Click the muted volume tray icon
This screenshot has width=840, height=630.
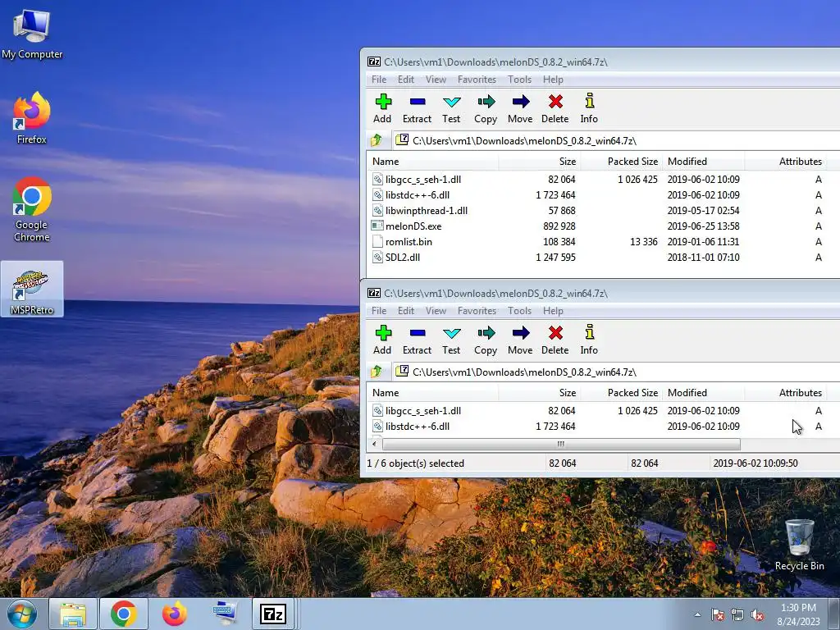757,615
